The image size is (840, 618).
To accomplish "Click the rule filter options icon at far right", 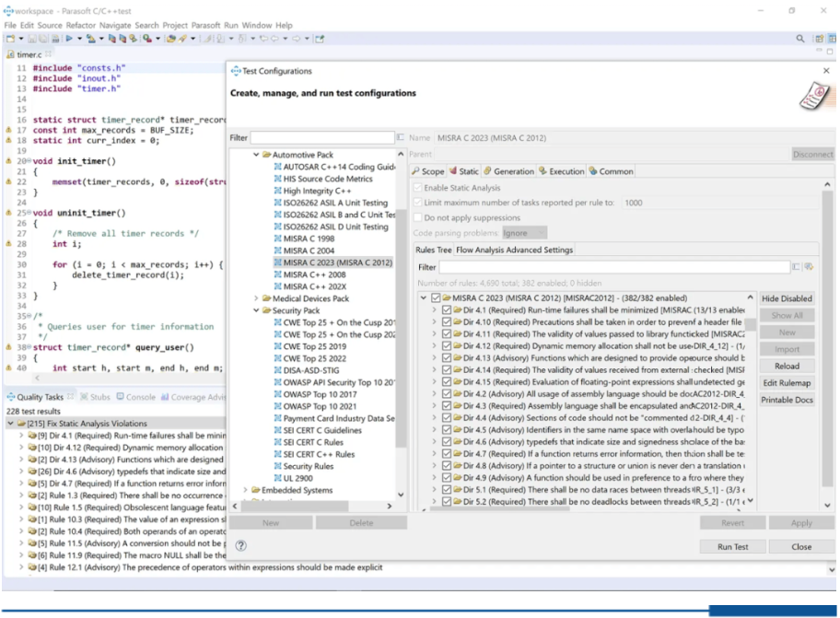I will 809,267.
